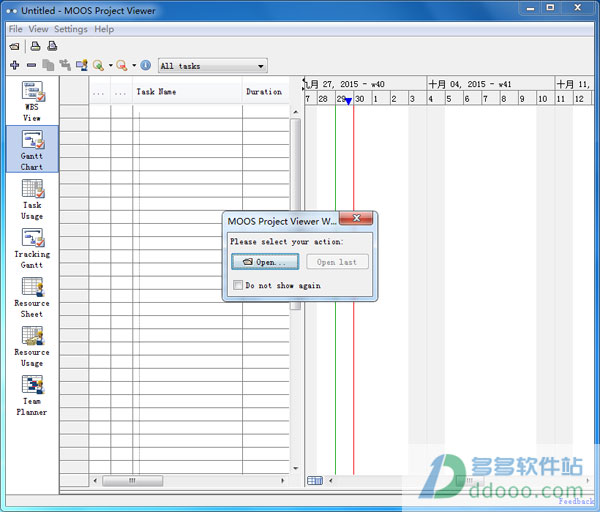Click the print icon in top toolbar
Viewport: 600px width, 512px height.
click(35, 46)
